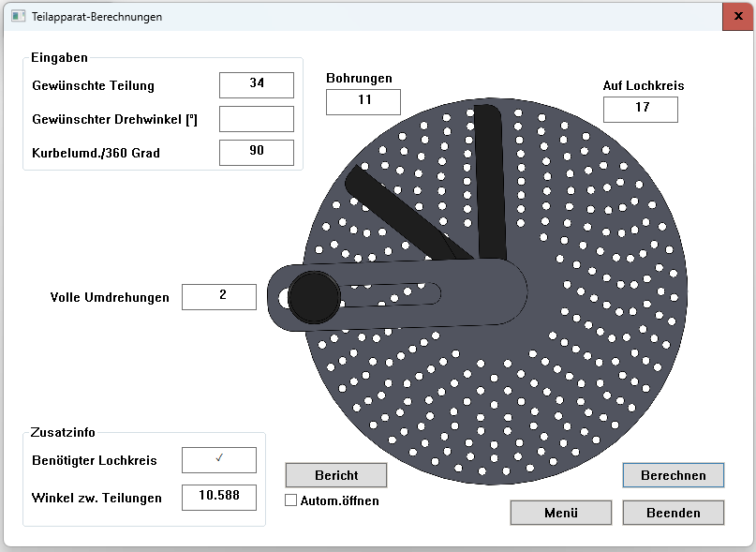
Task: Enable the Autom.öffnen checkbox
Action: click(290, 500)
